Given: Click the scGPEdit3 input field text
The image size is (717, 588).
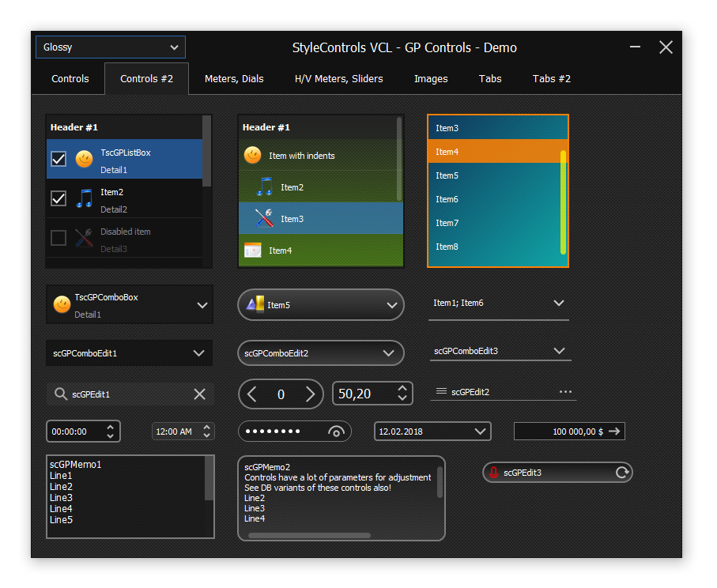Looking at the screenshot, I should tap(523, 473).
